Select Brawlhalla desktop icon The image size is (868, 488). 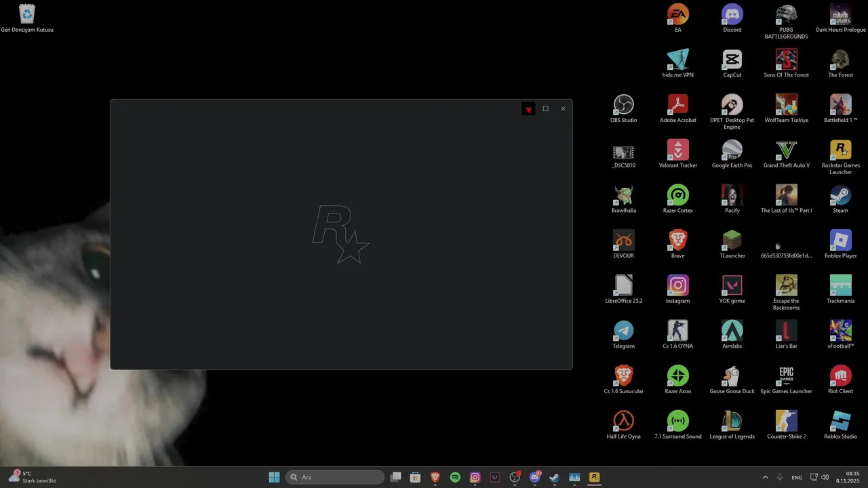tap(624, 199)
